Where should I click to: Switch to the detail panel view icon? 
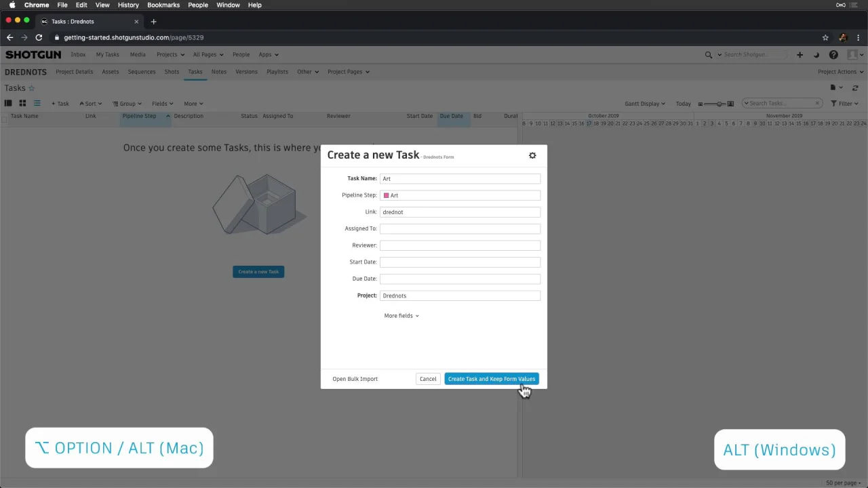pyautogui.click(x=8, y=104)
